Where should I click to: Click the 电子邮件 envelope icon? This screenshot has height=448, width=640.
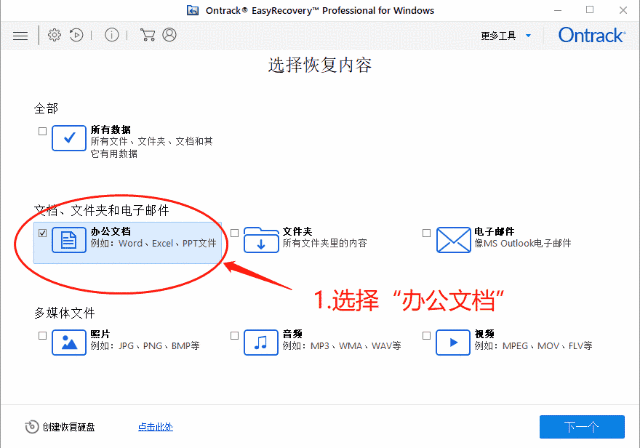[x=453, y=240]
